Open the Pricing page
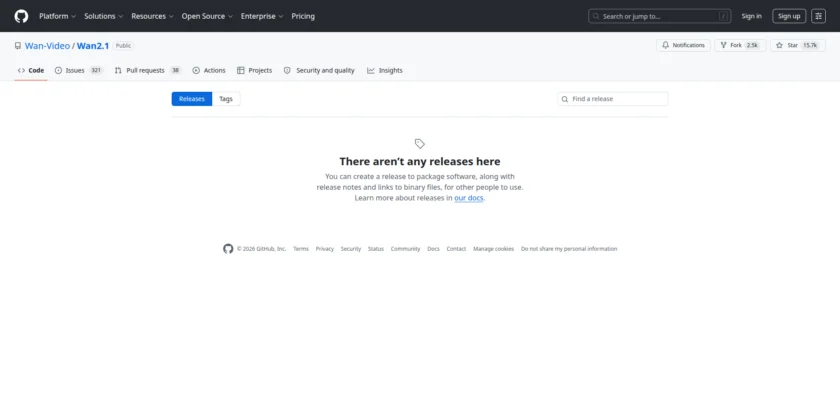This screenshot has height=412, width=840. (303, 16)
